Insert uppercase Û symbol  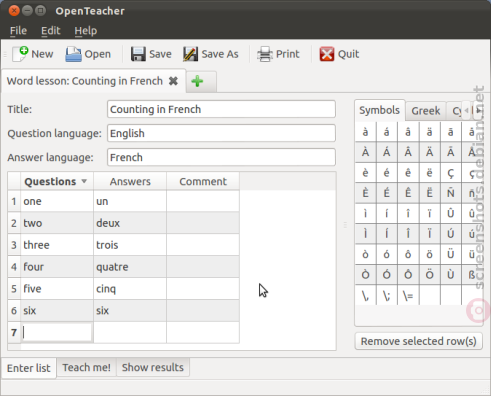451,213
